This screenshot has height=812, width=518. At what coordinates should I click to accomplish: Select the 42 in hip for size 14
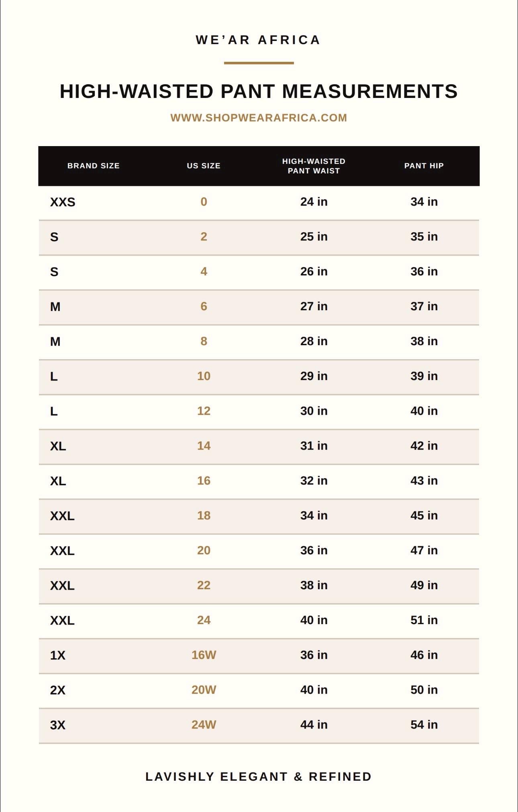pyautogui.click(x=424, y=446)
